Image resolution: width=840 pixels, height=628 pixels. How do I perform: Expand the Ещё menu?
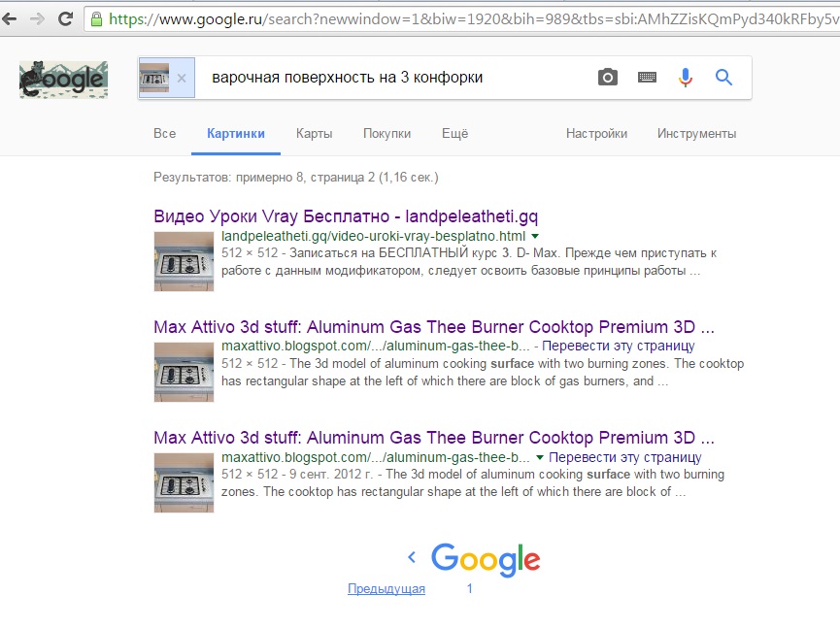pyautogui.click(x=454, y=134)
